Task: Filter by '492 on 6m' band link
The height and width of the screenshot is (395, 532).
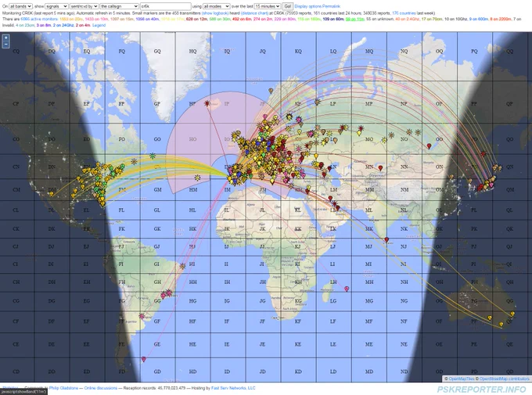Action: tap(242, 19)
